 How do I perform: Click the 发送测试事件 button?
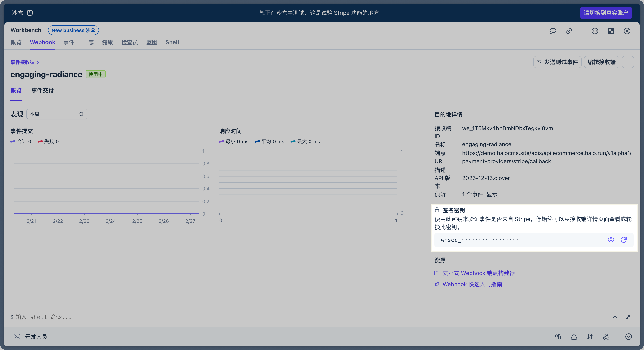557,62
